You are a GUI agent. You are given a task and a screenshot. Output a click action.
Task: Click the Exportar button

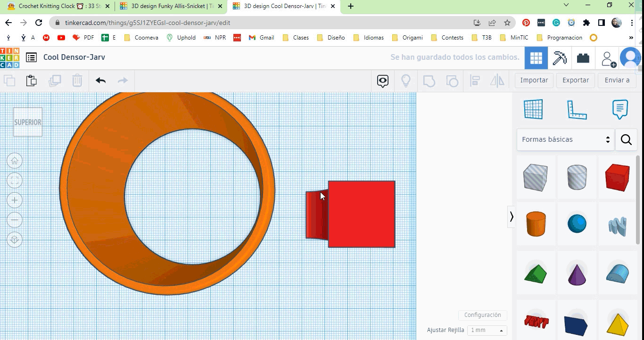[575, 80]
